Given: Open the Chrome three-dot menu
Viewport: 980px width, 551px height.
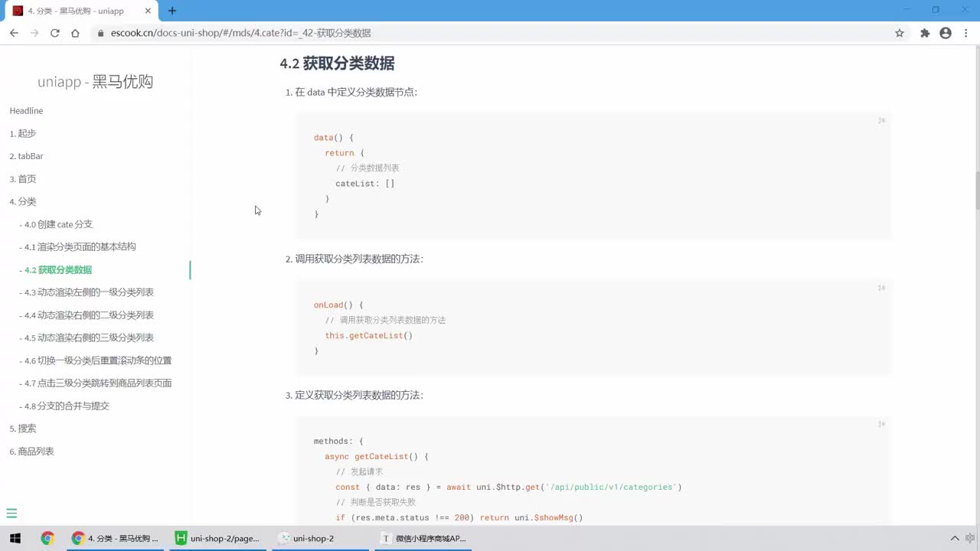Looking at the screenshot, I should 966,33.
